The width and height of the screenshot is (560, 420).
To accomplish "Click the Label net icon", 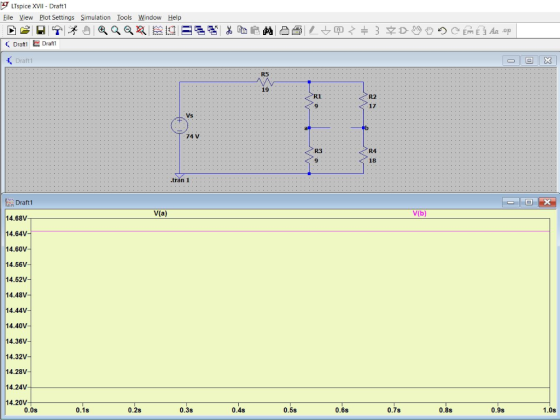I will point(339,31).
